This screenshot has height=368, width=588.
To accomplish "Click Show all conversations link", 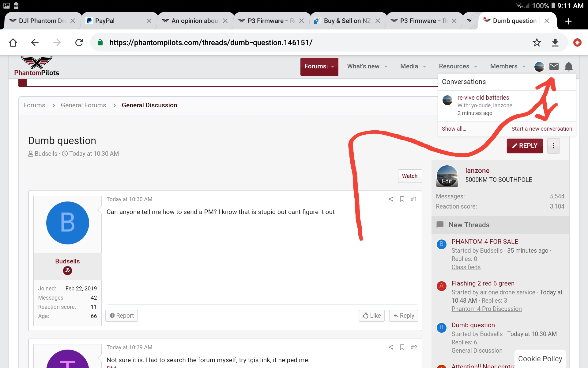I will point(454,129).
